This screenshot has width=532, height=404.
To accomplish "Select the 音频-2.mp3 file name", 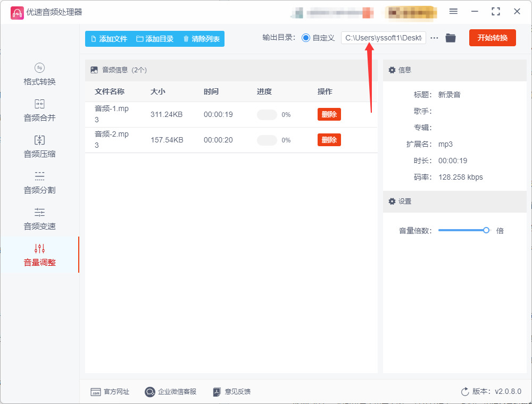I will tap(112, 140).
